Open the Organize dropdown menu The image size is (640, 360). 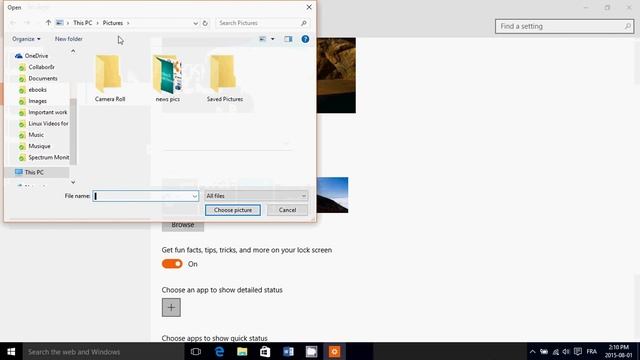(x=26, y=39)
